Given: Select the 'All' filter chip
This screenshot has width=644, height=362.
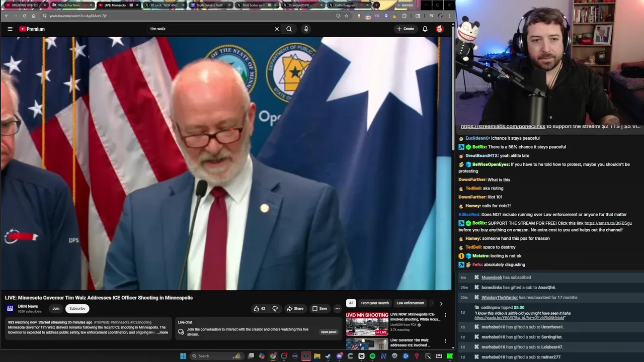Looking at the screenshot, I should click(351, 303).
